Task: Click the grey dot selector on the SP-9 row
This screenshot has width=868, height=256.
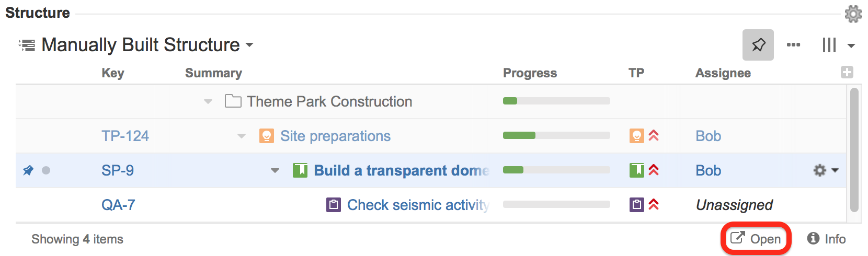Action: click(46, 170)
